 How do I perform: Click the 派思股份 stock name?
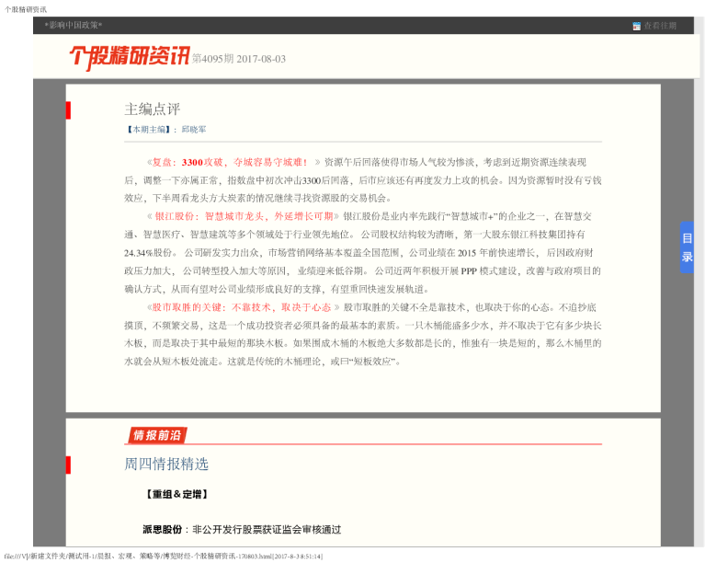(x=162, y=530)
